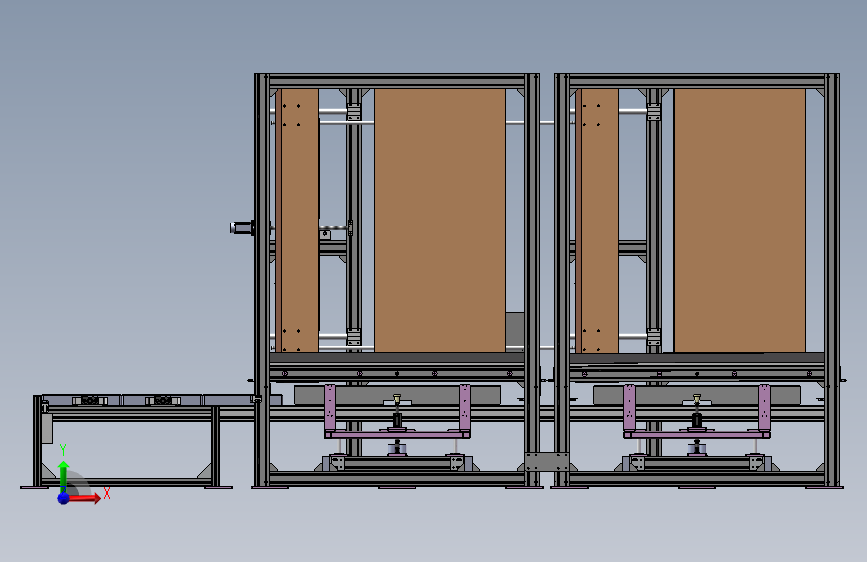Select the grey joining plate between the two frames
This screenshot has height=562, width=867.
click(547, 462)
